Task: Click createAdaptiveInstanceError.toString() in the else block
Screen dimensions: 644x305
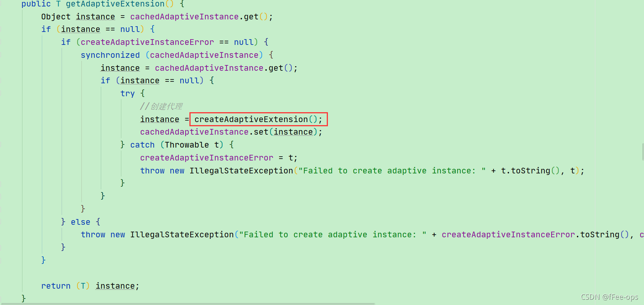Action: point(536,235)
